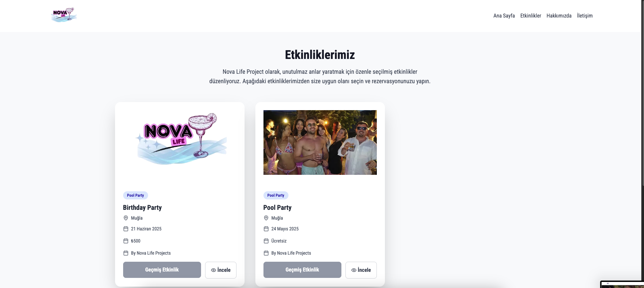Click the icon next to Ücretsiz
644x288 pixels.
tap(266, 241)
